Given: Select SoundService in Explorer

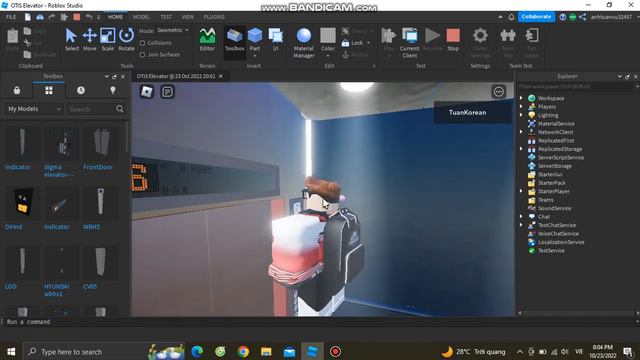Looking at the screenshot, I should [x=554, y=208].
